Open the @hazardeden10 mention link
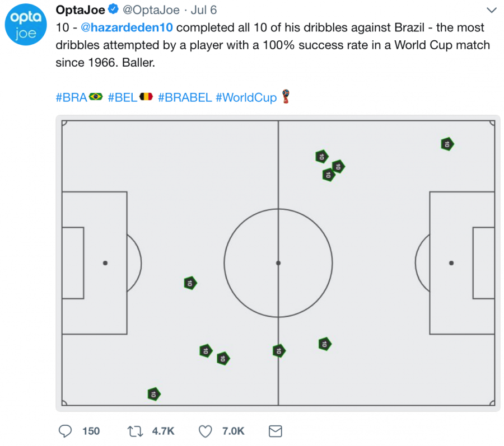The height and width of the screenshot is (446, 504). (127, 27)
